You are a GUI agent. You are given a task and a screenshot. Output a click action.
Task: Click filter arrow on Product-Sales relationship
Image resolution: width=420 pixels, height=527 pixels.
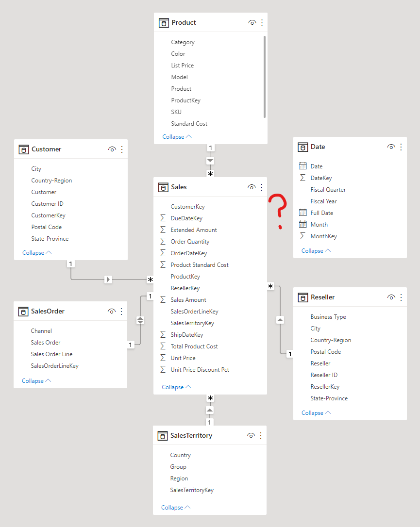(x=210, y=161)
